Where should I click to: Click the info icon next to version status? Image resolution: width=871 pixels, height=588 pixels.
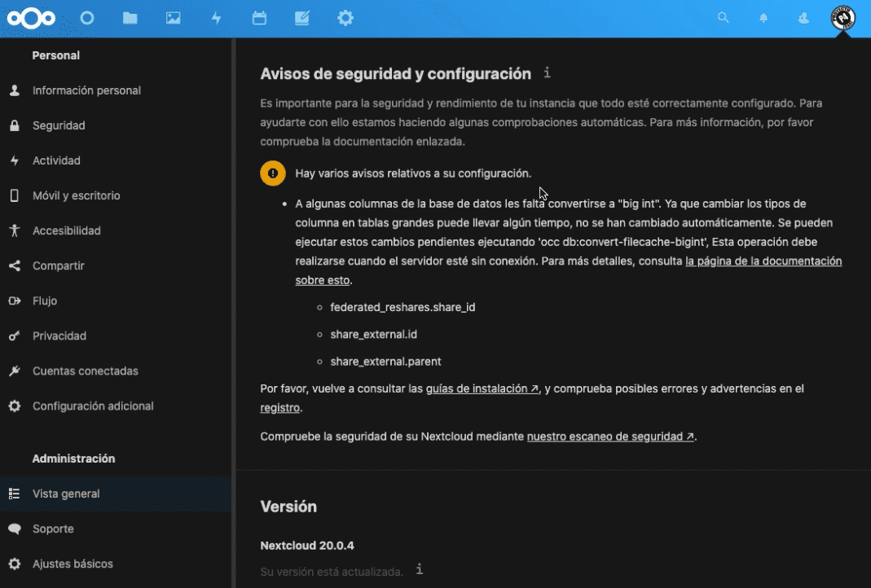[x=419, y=570]
